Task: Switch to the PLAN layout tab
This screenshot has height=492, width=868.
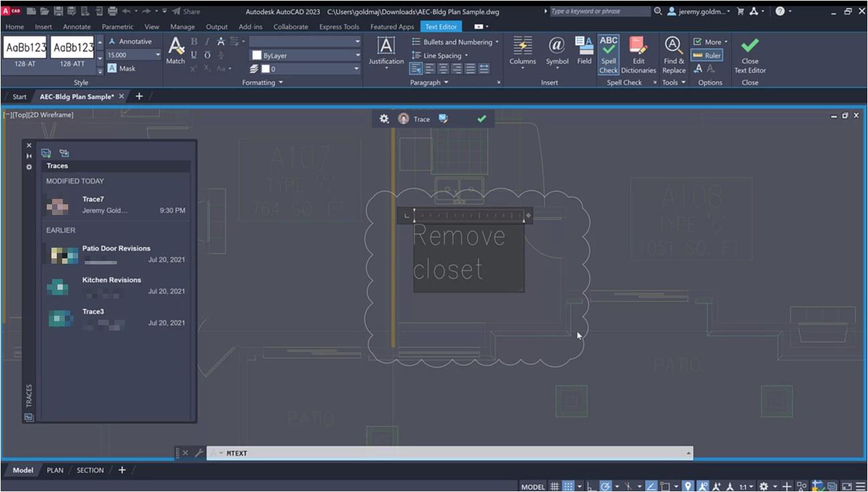Action: pos(55,470)
